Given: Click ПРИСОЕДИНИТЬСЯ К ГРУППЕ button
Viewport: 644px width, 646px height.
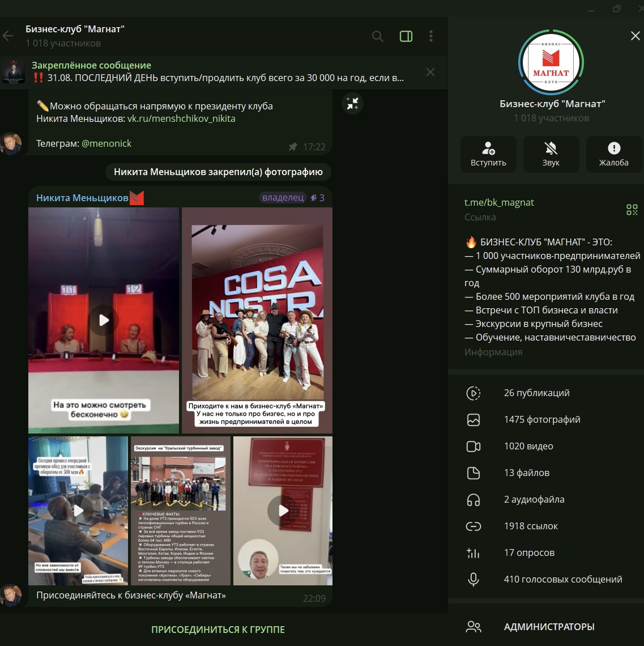Looking at the screenshot, I should coord(218,630).
